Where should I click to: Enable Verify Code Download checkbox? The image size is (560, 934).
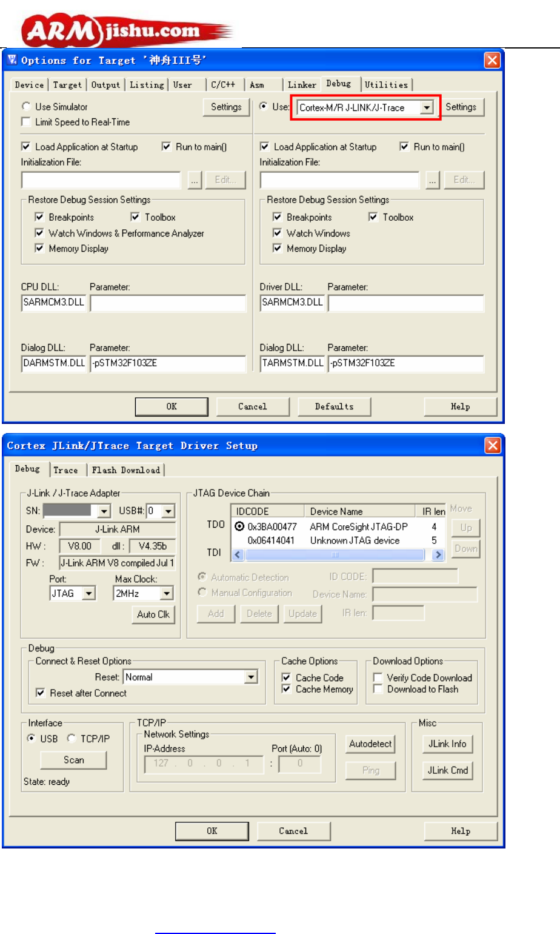click(378, 677)
